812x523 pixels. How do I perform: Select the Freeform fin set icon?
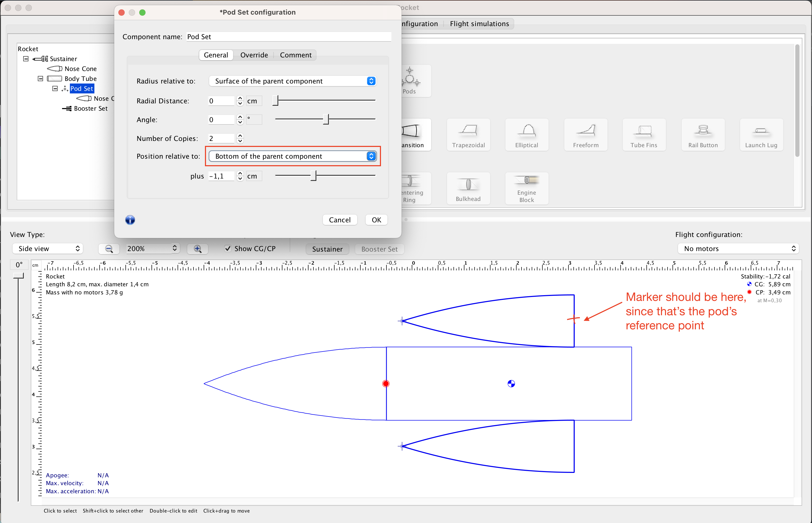pyautogui.click(x=586, y=135)
